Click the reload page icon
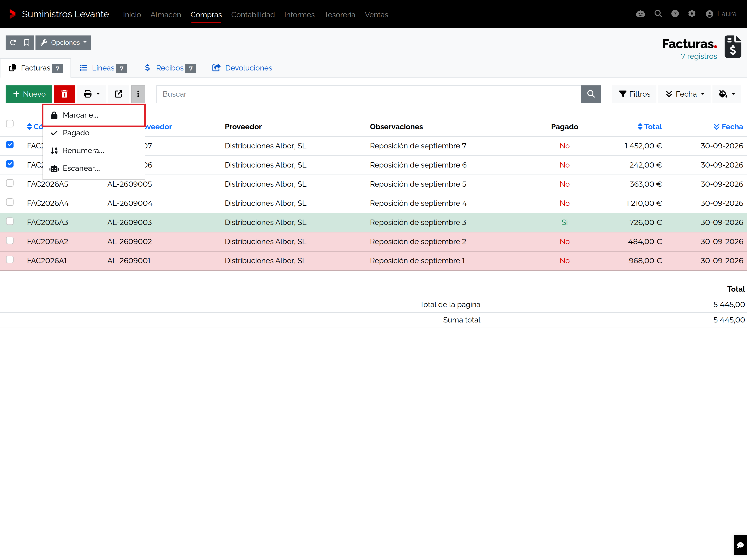The height and width of the screenshot is (560, 747). click(x=13, y=42)
